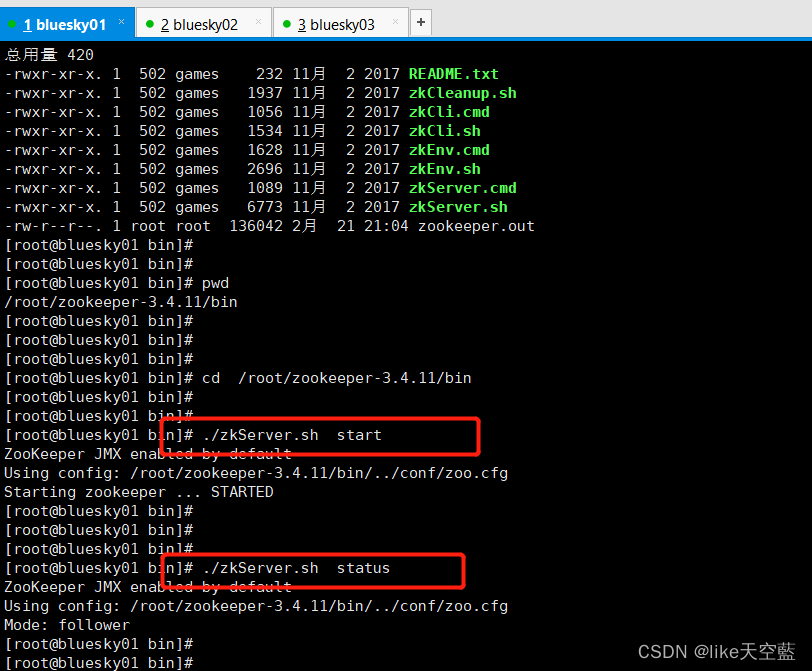Close the bluesky02 tab
The image size is (812, 671).
click(x=258, y=22)
